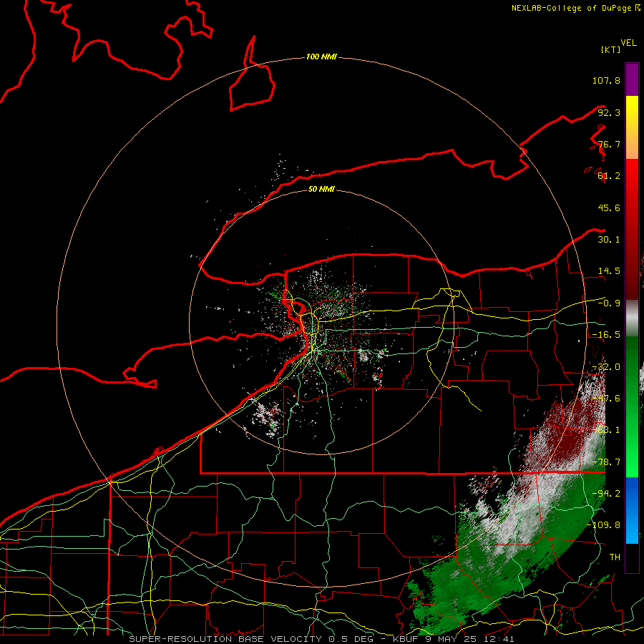Screen dimensions: 644x644
Task: Click the -78.7 velocity scale value
Action: tap(606, 462)
